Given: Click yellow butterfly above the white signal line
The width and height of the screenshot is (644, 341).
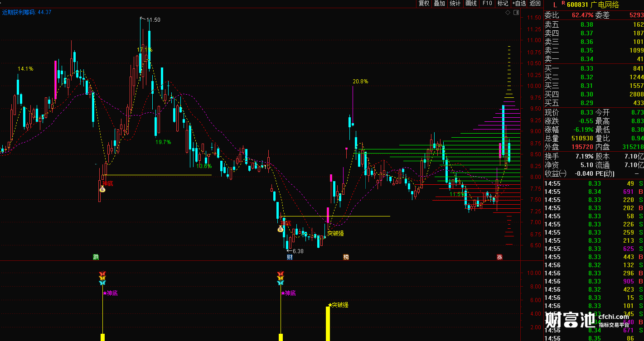Looking at the screenshot, I should coord(281,278).
